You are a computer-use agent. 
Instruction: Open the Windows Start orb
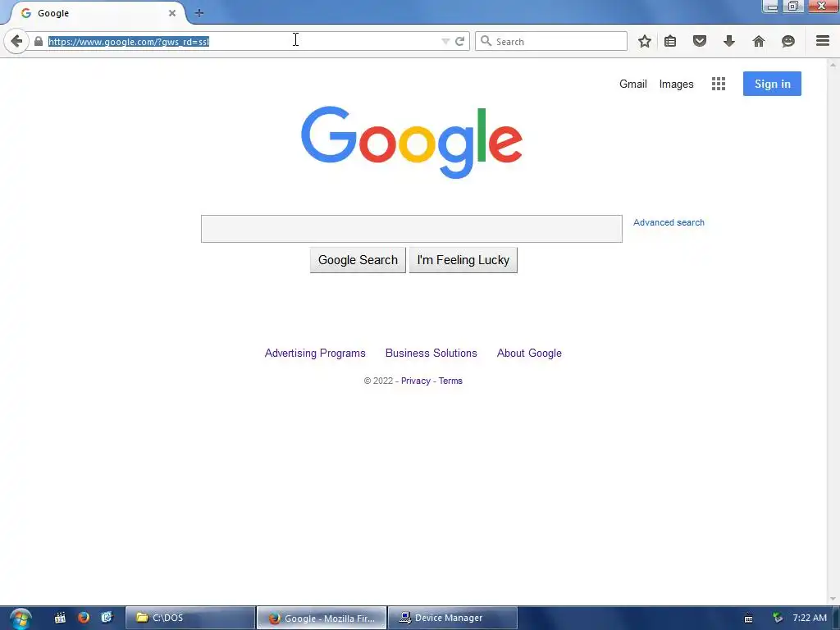pos(21,619)
